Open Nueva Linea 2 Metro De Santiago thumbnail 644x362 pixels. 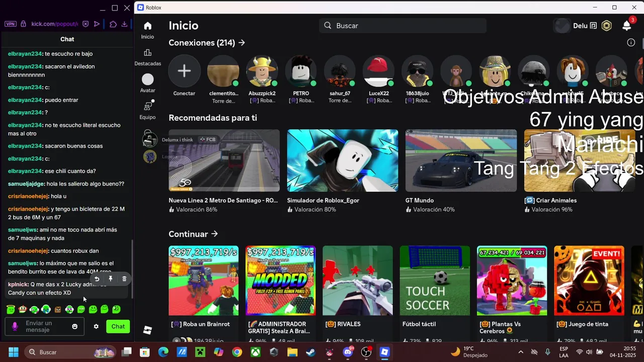point(224,160)
